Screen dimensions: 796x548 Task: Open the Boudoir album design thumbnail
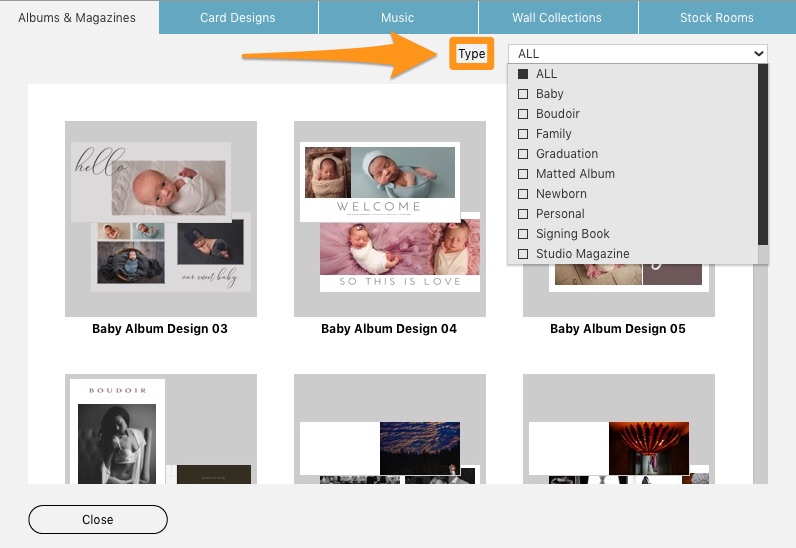click(x=161, y=429)
